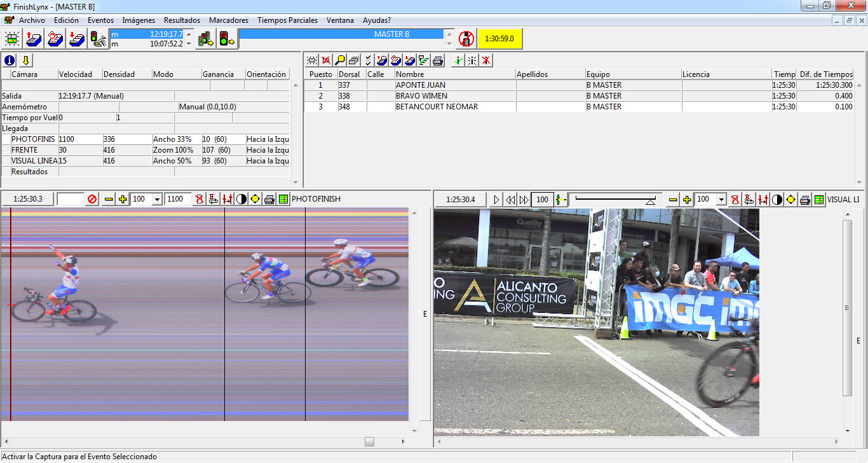The width and height of the screenshot is (868, 463).
Task: Click the magnifier icon in results toolbar
Action: [340, 60]
